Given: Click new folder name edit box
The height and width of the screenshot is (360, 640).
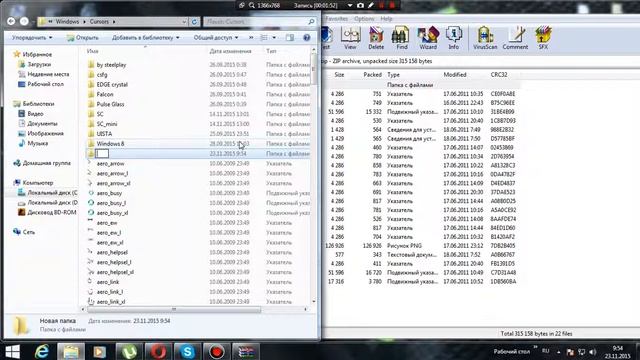Looking at the screenshot, I should 102,153.
